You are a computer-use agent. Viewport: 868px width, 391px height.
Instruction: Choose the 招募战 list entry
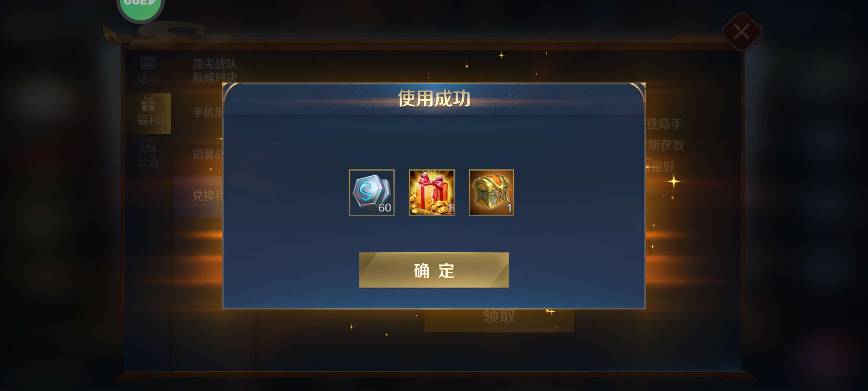pos(208,154)
